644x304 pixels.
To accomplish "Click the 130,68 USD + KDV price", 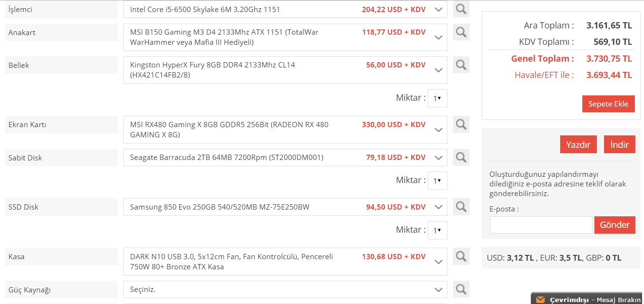I will [394, 257].
